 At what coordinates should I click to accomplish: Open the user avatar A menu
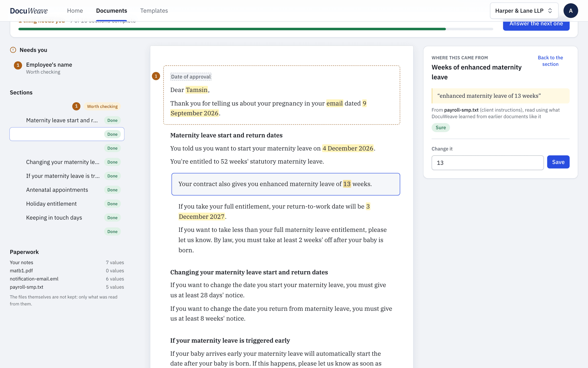571,11
